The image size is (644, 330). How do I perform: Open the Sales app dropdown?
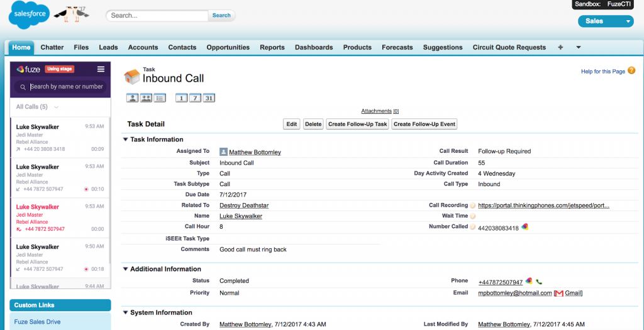tap(606, 21)
